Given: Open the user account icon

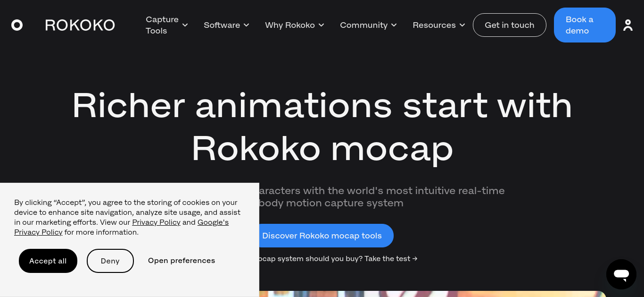Looking at the screenshot, I should [x=628, y=25].
